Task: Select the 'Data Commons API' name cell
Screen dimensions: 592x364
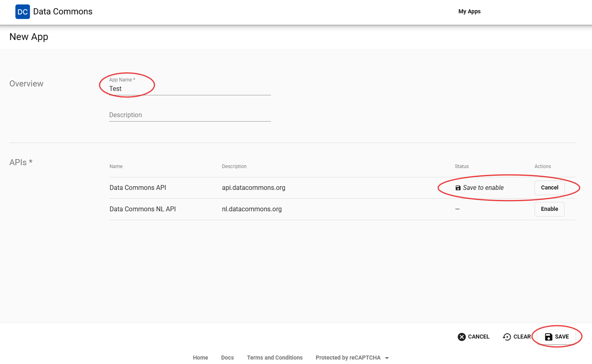Action: coord(138,188)
